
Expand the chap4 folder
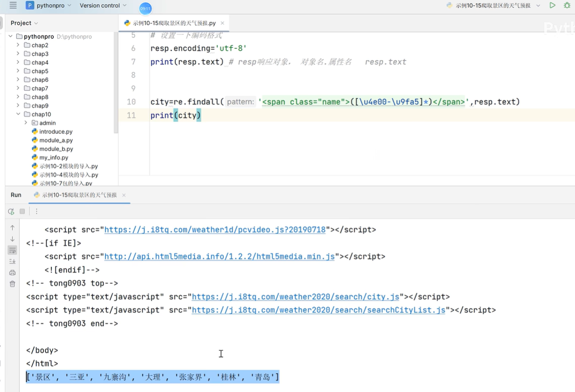(18, 62)
